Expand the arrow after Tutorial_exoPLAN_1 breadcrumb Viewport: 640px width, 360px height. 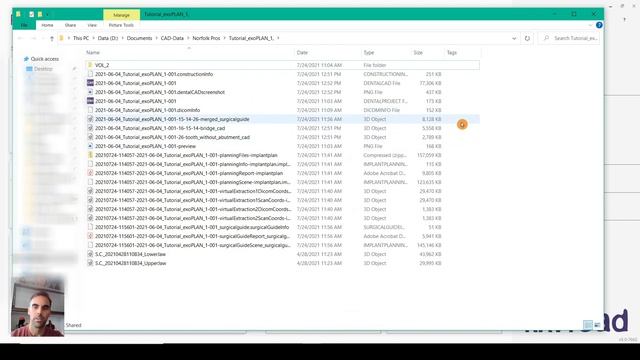click(x=278, y=38)
